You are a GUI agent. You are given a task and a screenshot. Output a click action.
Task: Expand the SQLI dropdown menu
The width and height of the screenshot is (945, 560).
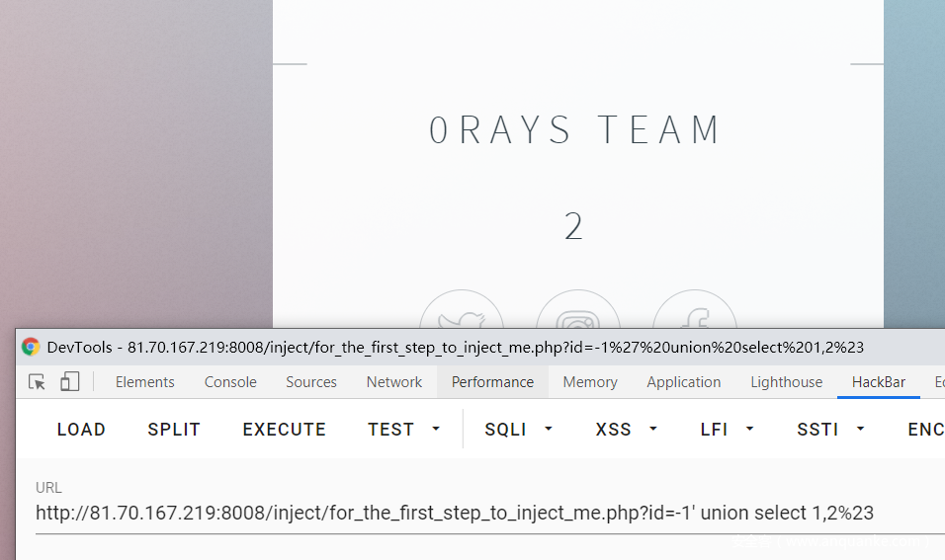pos(519,430)
